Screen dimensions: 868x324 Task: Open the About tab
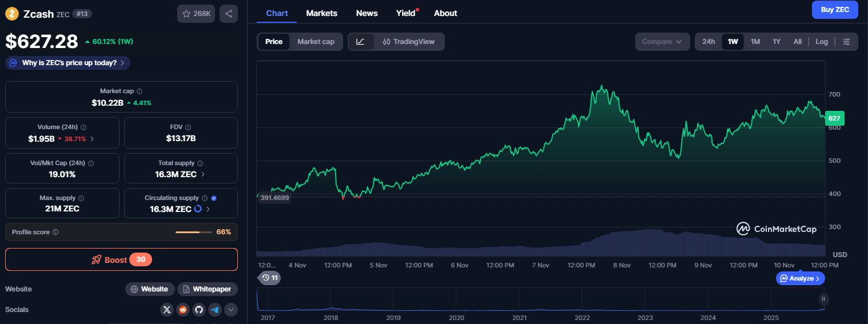pyautogui.click(x=445, y=13)
